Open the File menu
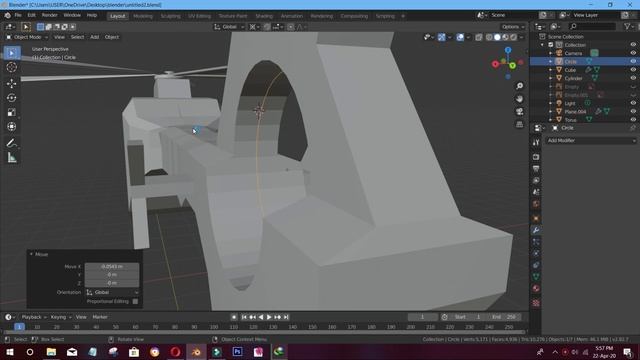The image size is (640, 360). coord(18,15)
